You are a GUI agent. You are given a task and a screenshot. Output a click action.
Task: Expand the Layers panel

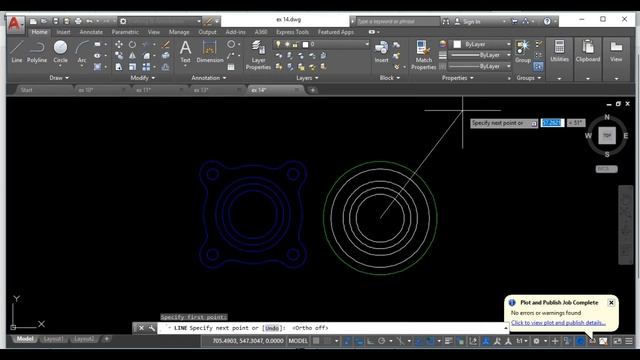[307, 78]
